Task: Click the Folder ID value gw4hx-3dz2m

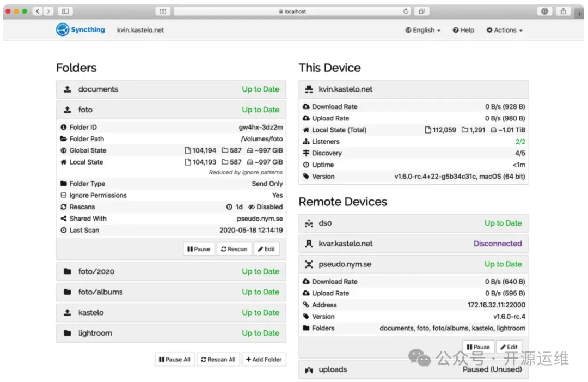Action: point(261,127)
